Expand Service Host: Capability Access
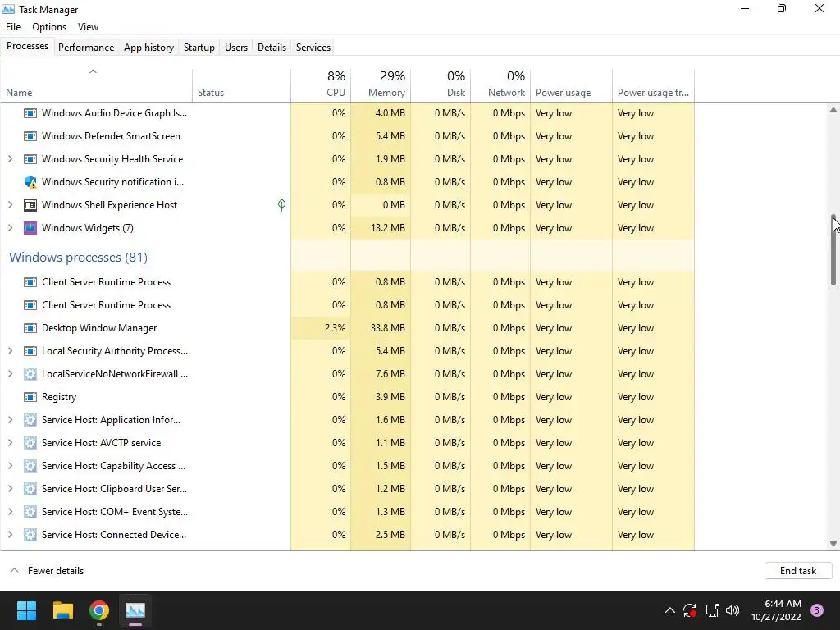The height and width of the screenshot is (630, 840). (x=10, y=466)
